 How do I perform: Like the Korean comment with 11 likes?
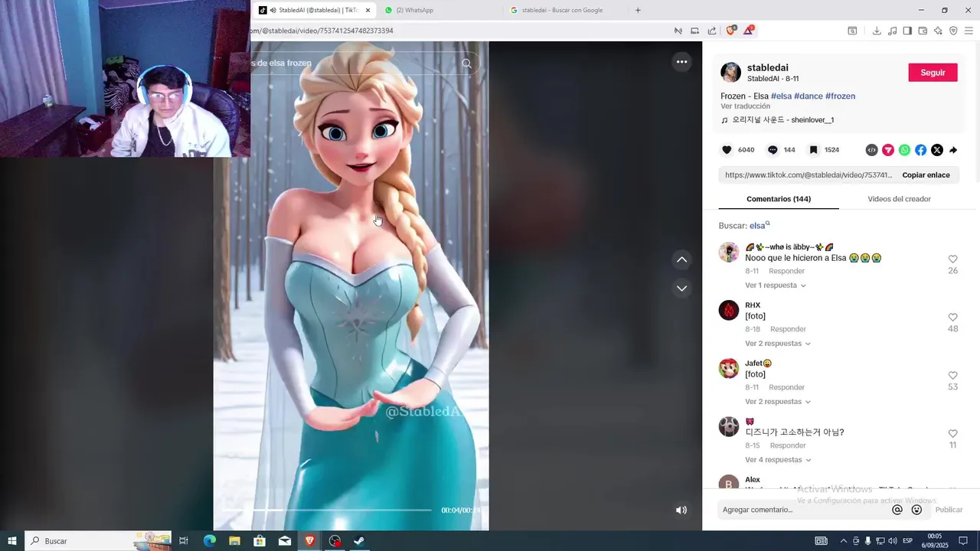(x=953, y=434)
